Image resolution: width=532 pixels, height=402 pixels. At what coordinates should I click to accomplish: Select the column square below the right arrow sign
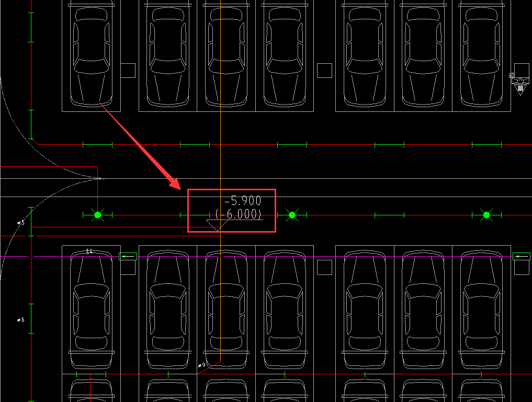tap(522, 268)
